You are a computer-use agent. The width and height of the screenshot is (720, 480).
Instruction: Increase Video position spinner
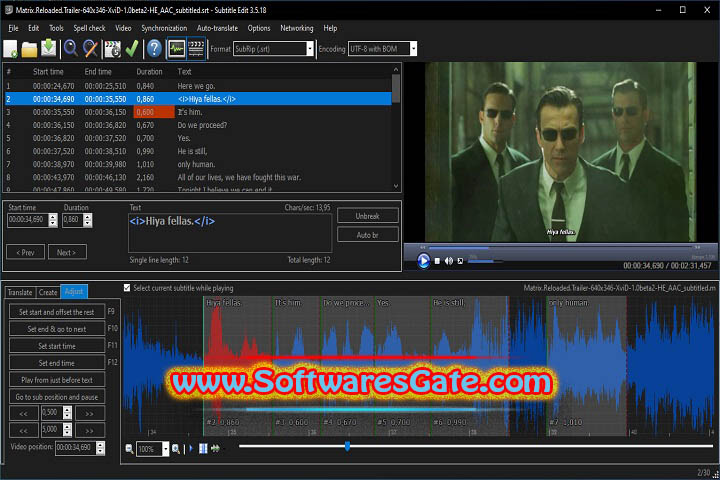pos(101,445)
